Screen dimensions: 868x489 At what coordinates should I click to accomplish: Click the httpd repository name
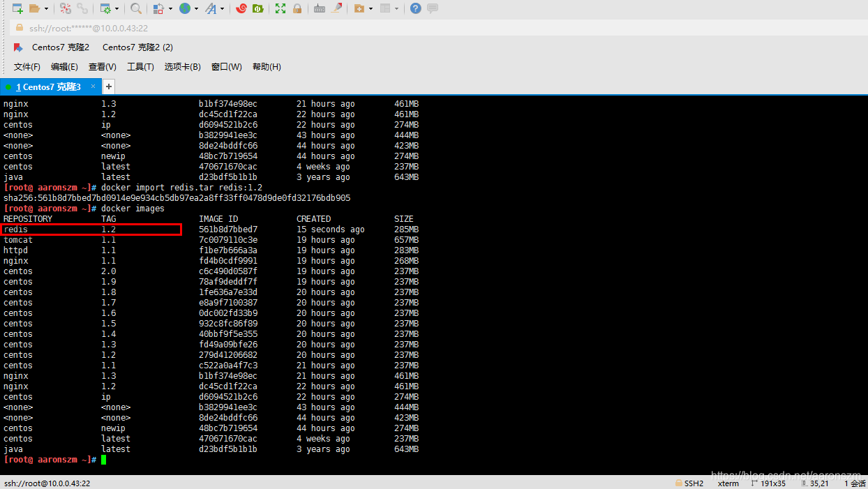click(x=15, y=250)
